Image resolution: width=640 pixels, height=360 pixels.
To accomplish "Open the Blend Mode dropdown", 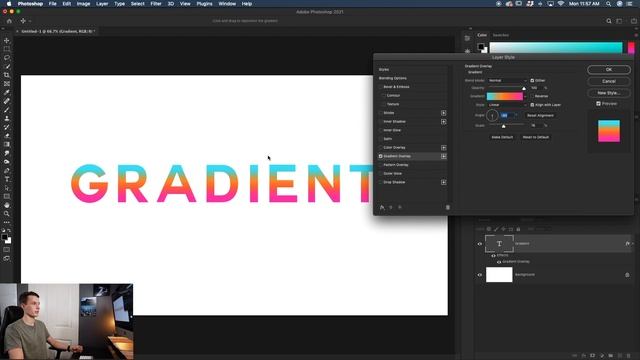I will coord(507,80).
